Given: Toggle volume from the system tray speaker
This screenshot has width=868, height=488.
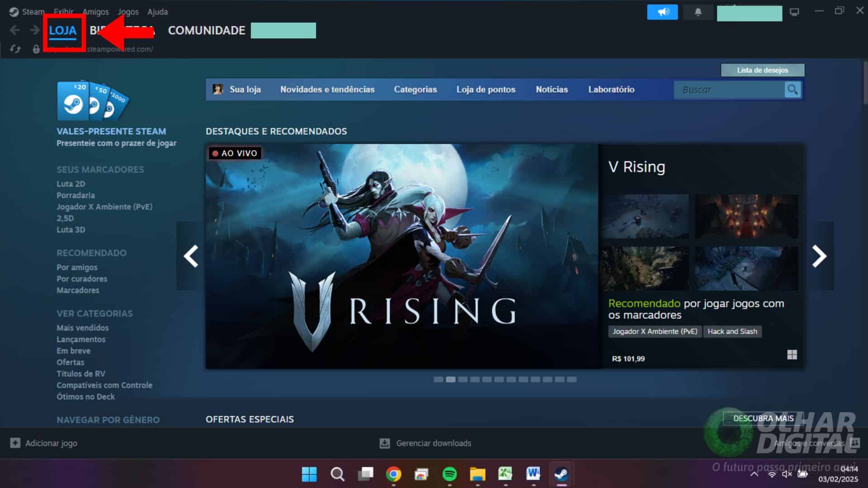Looking at the screenshot, I should tap(787, 474).
